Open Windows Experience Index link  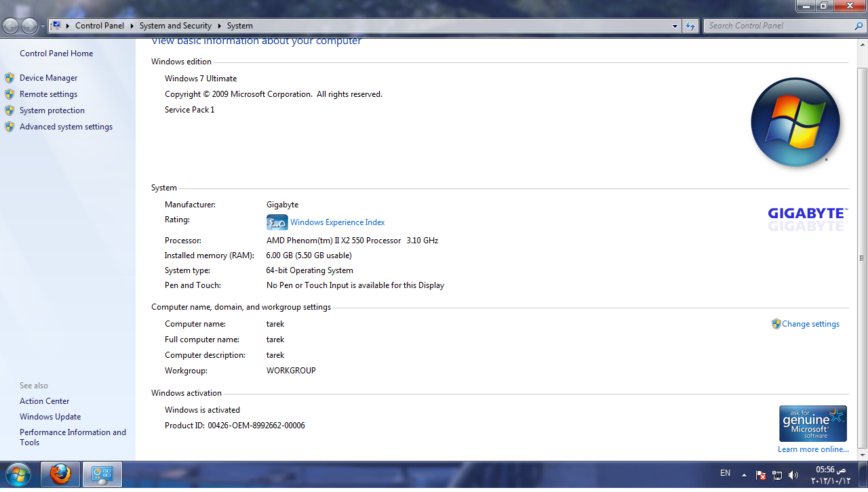click(x=338, y=222)
